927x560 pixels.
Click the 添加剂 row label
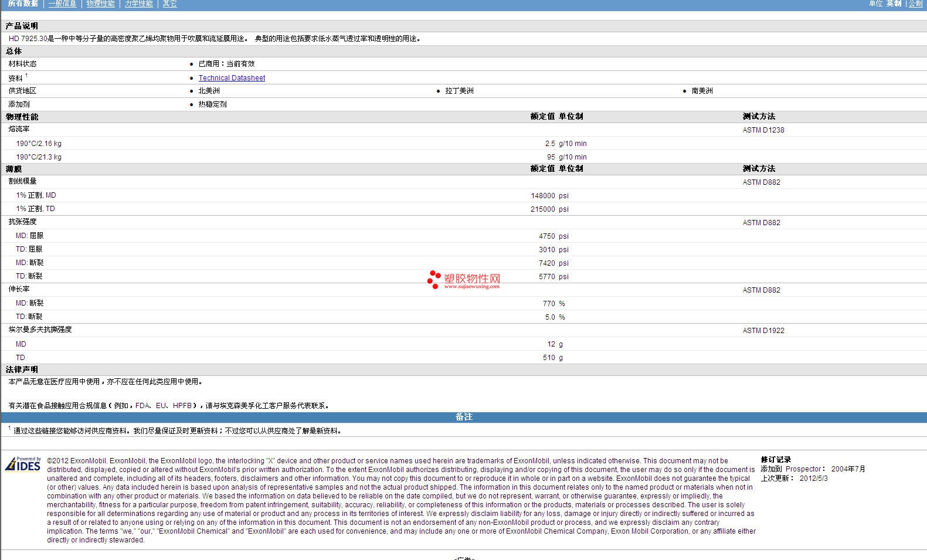coord(19,104)
